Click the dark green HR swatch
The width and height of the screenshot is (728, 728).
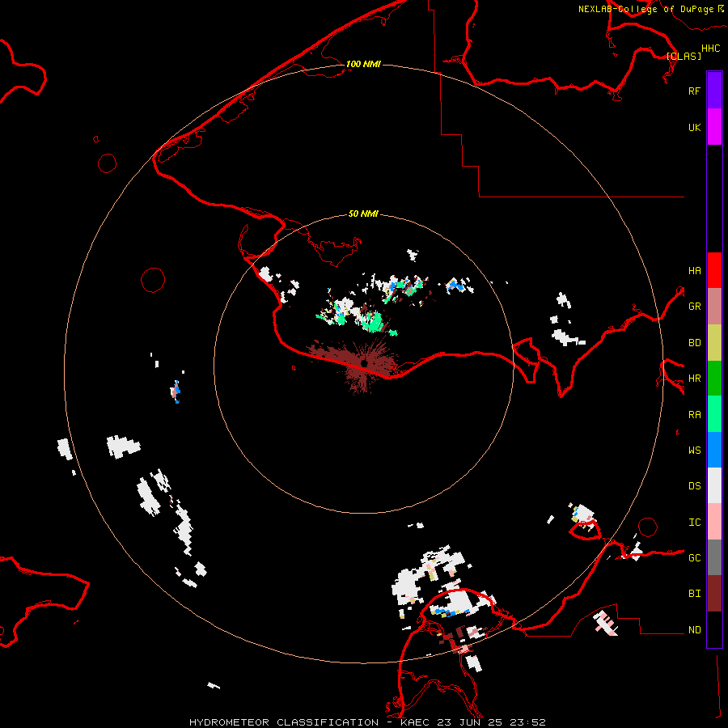coord(714,379)
